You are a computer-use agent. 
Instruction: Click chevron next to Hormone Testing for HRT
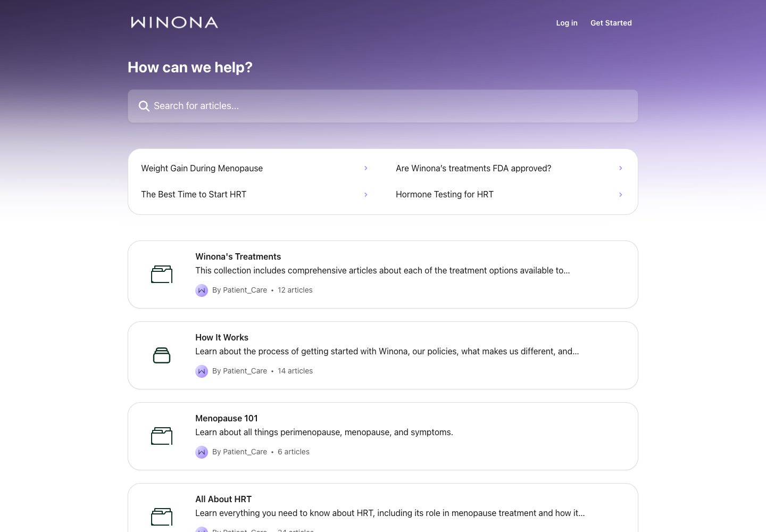click(621, 195)
